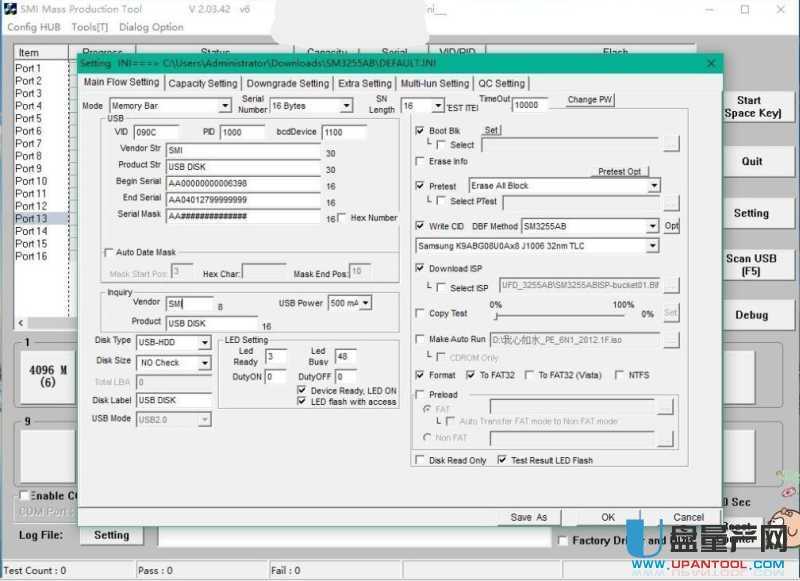The height and width of the screenshot is (581, 800).
Task: Click the browse button for Make Auto Run ISO
Action: 671,340
